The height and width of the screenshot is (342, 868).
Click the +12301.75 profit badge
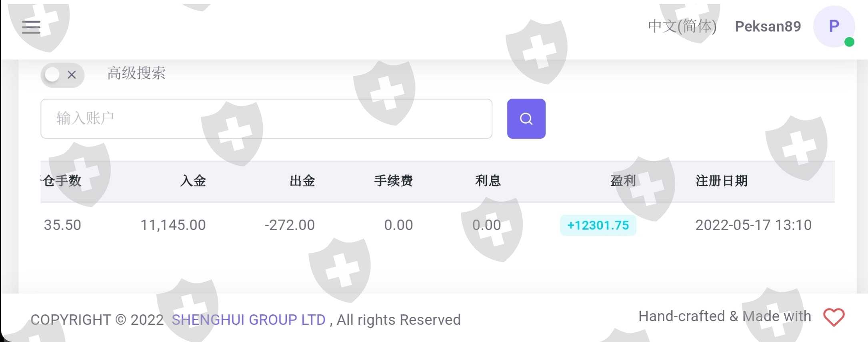pos(598,225)
